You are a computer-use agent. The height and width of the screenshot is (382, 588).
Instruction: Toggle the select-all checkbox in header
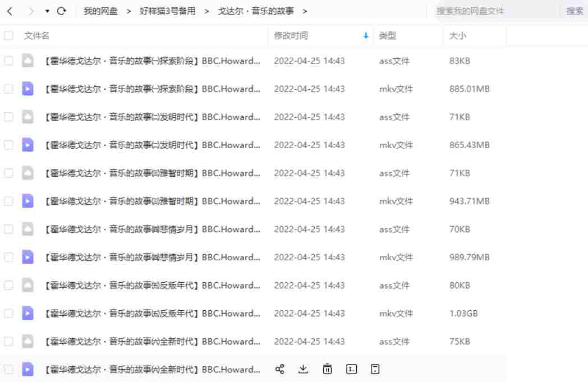8,36
